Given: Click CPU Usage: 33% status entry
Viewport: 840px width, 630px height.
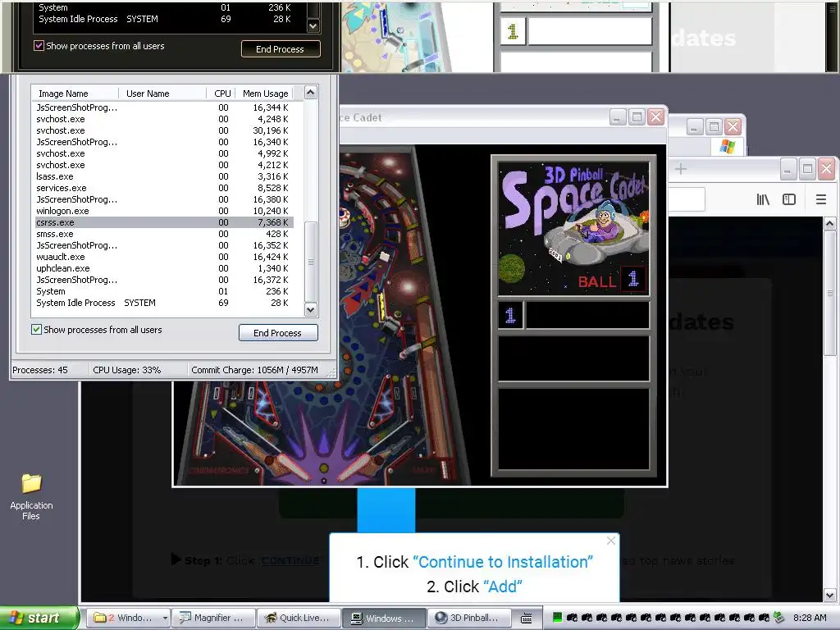Looking at the screenshot, I should [127, 370].
